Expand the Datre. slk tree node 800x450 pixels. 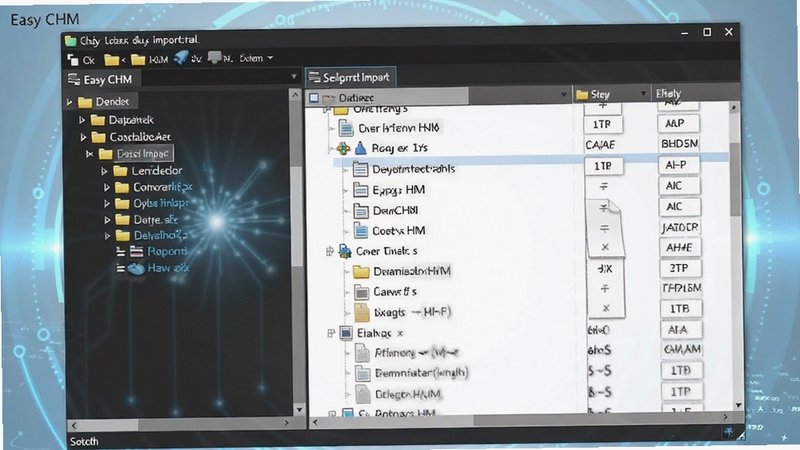107,220
